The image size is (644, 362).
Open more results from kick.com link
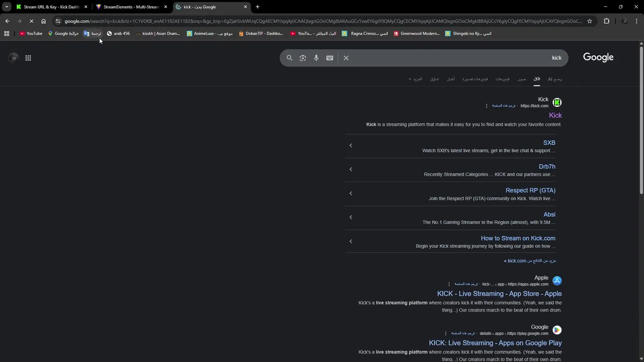pyautogui.click(x=530, y=261)
